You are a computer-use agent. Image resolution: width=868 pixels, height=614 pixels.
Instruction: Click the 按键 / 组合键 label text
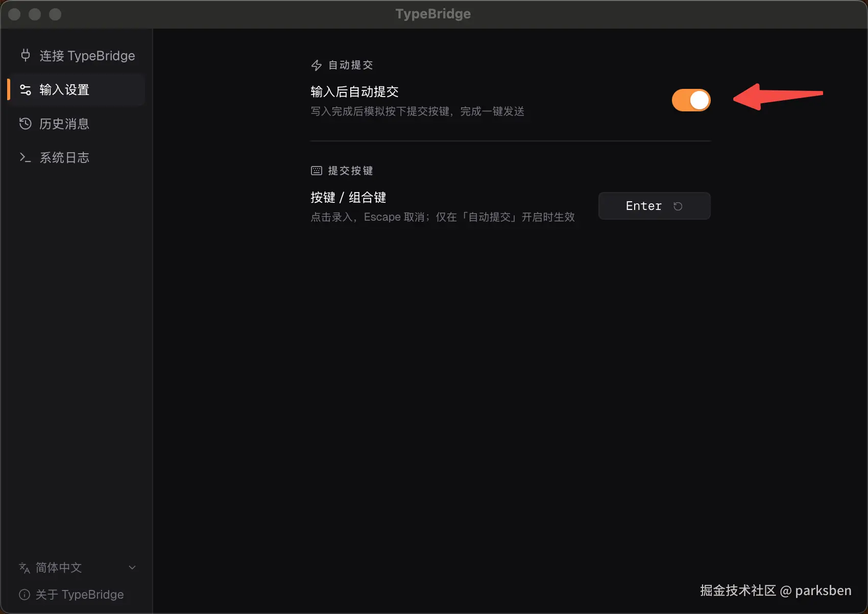click(x=348, y=198)
